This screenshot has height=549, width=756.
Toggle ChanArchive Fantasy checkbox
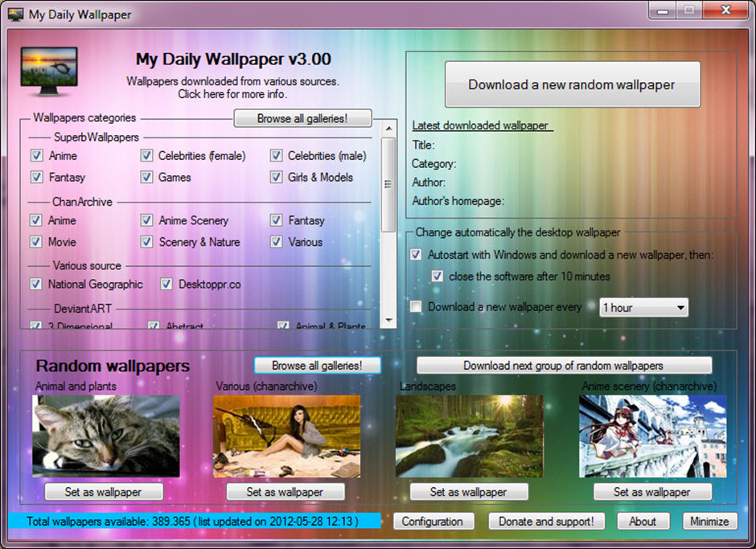coord(276,220)
